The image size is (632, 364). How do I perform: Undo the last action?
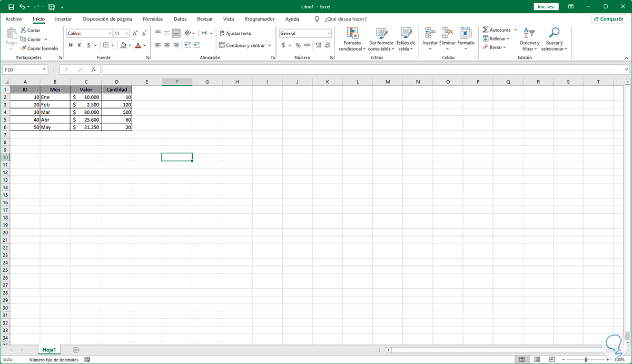pos(22,7)
